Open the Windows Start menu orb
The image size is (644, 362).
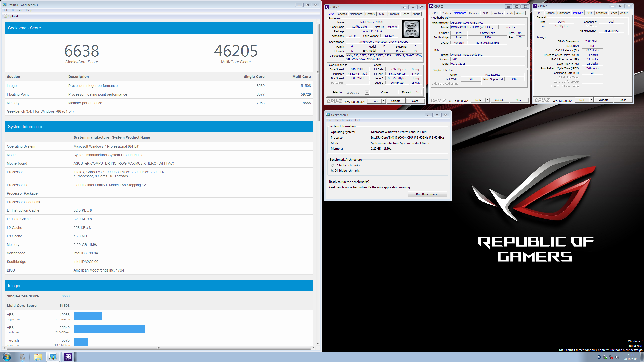[7, 357]
